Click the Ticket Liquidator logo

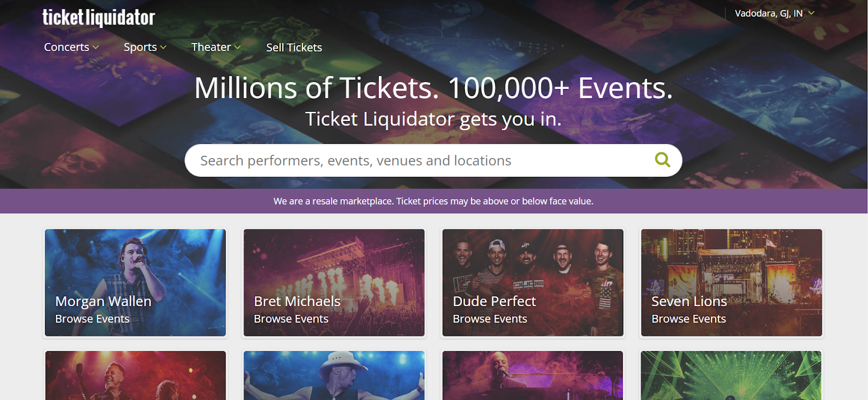click(99, 17)
